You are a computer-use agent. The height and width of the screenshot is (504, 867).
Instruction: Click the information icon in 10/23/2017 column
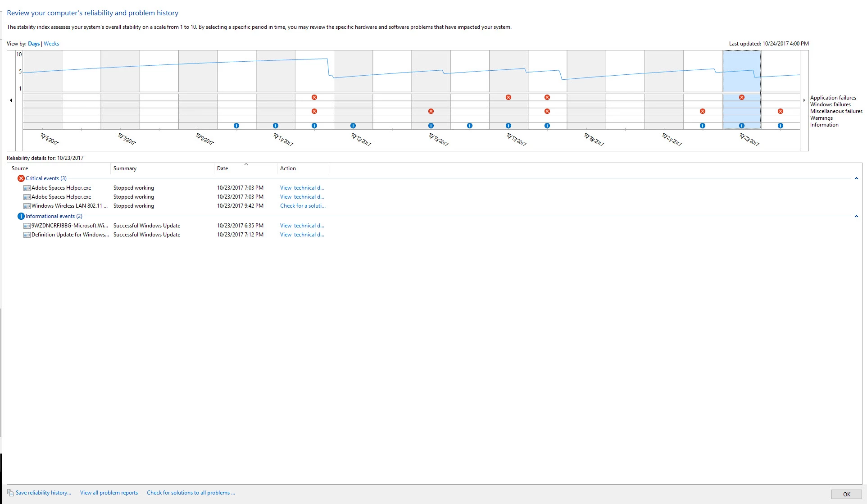coord(741,126)
